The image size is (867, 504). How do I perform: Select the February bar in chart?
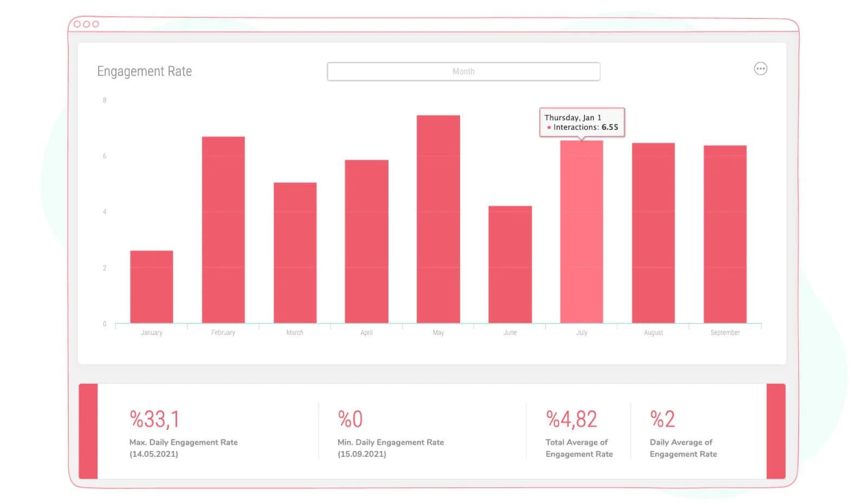(223, 230)
